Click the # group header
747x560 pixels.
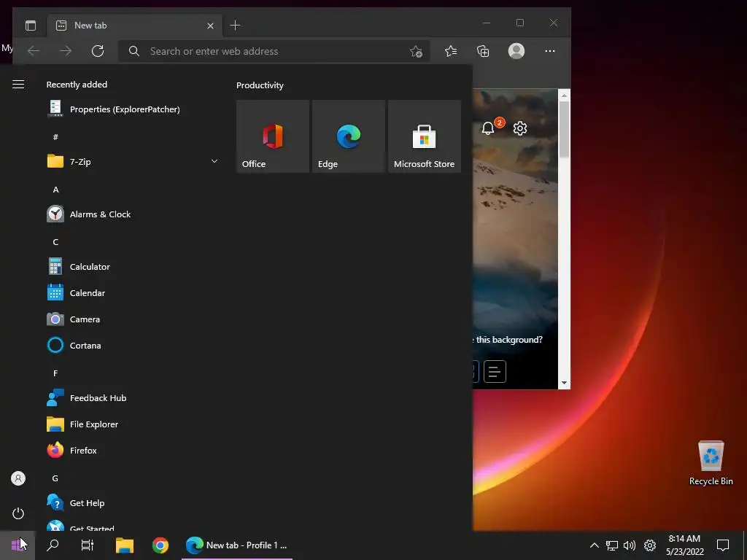[x=55, y=137]
